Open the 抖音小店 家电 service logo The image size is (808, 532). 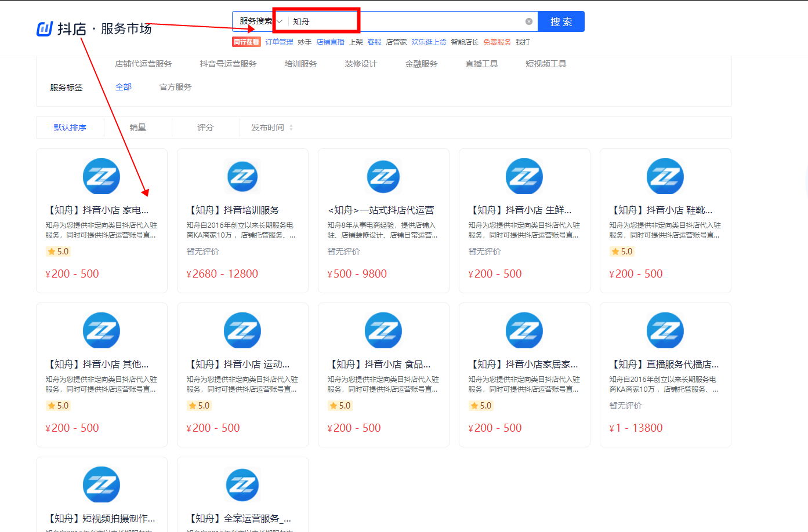pos(102,176)
